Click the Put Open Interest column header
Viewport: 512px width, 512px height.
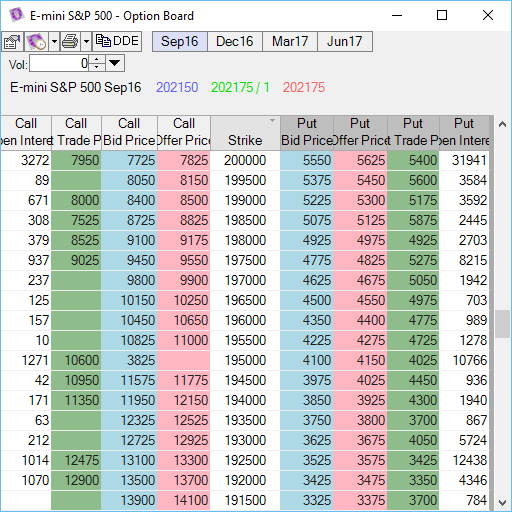pos(465,133)
